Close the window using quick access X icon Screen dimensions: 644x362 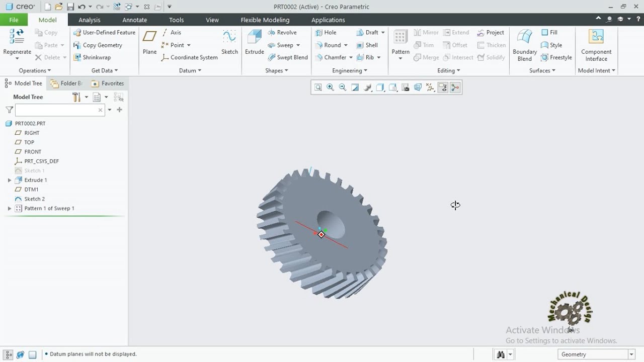(146, 7)
